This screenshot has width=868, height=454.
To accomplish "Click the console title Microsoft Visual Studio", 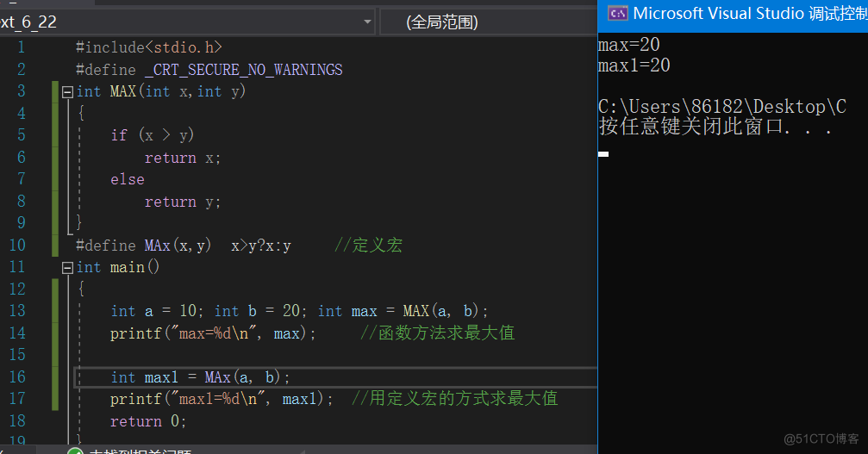I will [718, 13].
